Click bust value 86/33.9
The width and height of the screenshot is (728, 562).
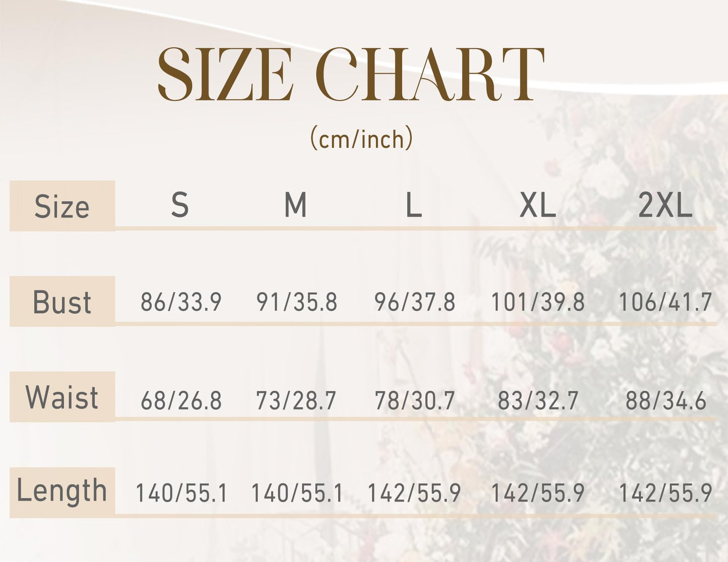(181, 302)
